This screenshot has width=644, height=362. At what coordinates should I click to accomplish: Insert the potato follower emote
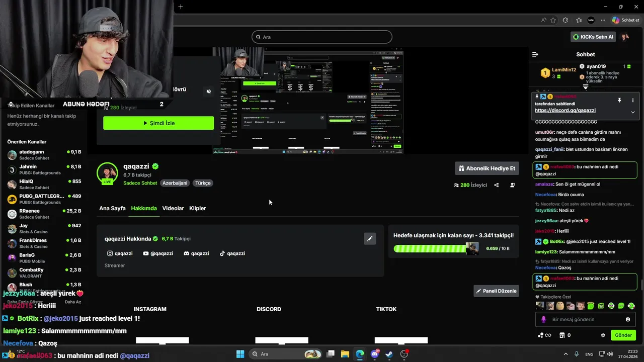560,306
